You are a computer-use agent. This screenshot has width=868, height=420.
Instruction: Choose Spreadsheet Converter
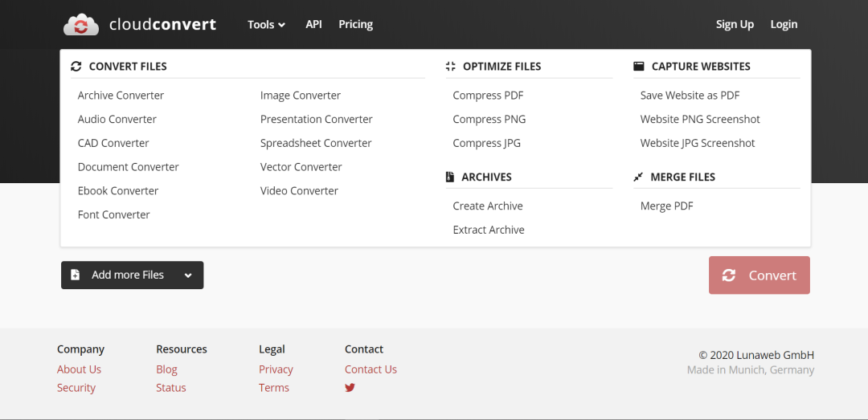tap(316, 143)
